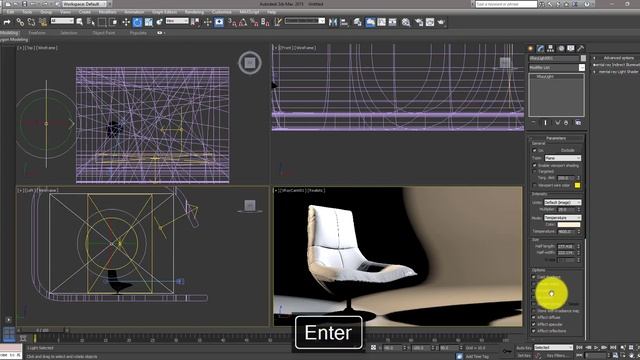The height and width of the screenshot is (360, 640).
Task: Open the selection filter dropdown
Action: click(x=62, y=20)
